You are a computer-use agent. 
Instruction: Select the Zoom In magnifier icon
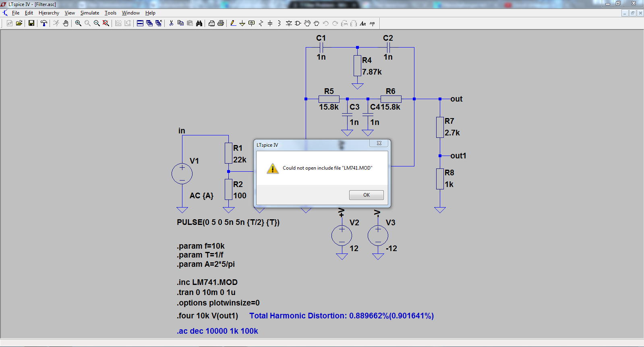click(x=78, y=23)
